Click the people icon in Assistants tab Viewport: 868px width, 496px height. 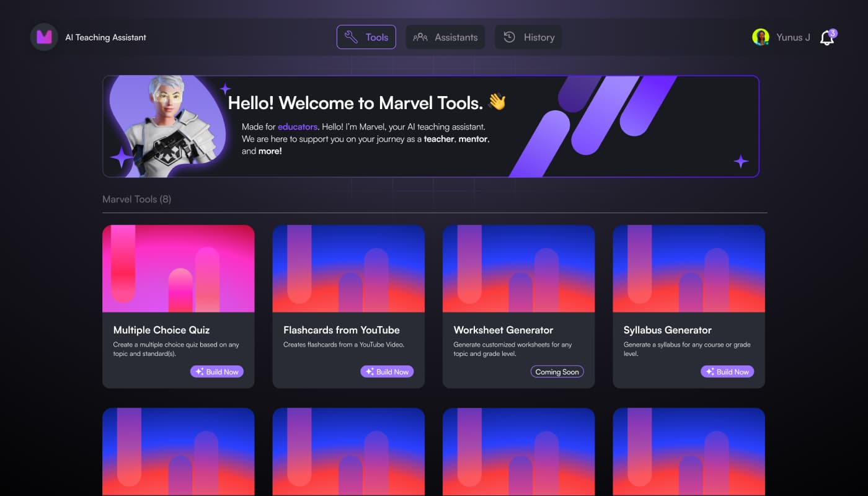[x=420, y=37]
